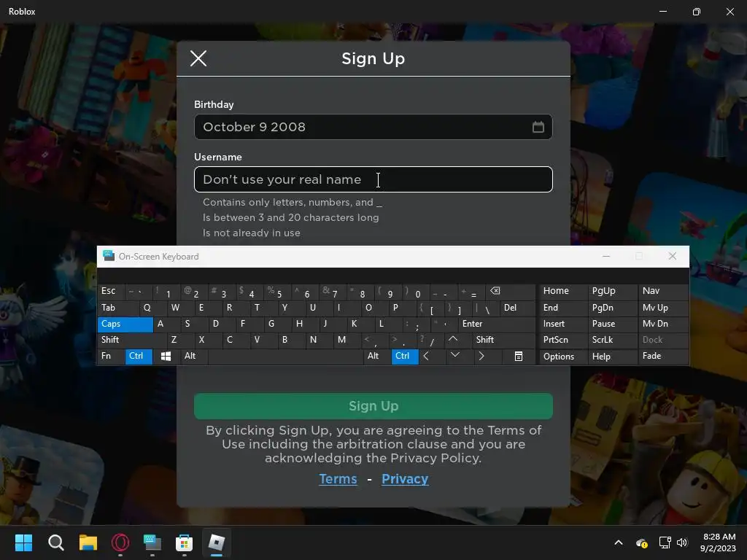Image resolution: width=747 pixels, height=560 pixels.
Task: Open the network tray icon
Action: (665, 542)
